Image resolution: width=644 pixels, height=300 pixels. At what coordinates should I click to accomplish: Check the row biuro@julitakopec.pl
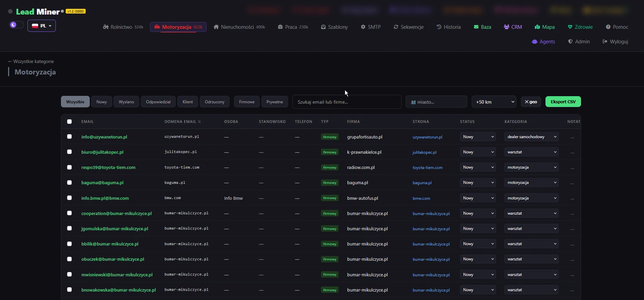69,152
